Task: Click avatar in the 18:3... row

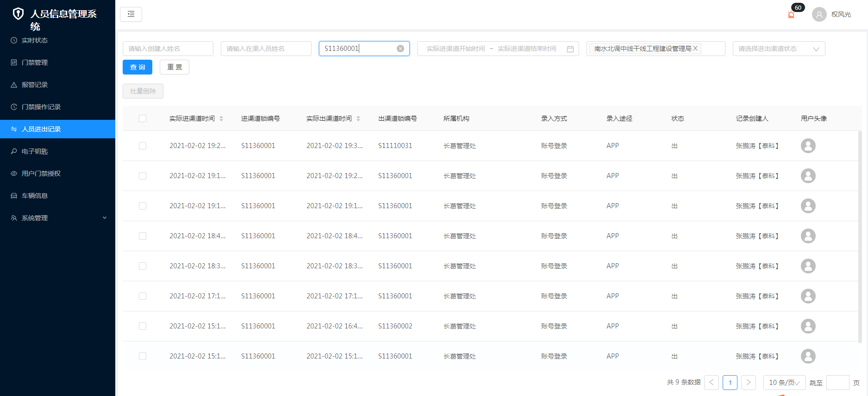Action: point(808,266)
